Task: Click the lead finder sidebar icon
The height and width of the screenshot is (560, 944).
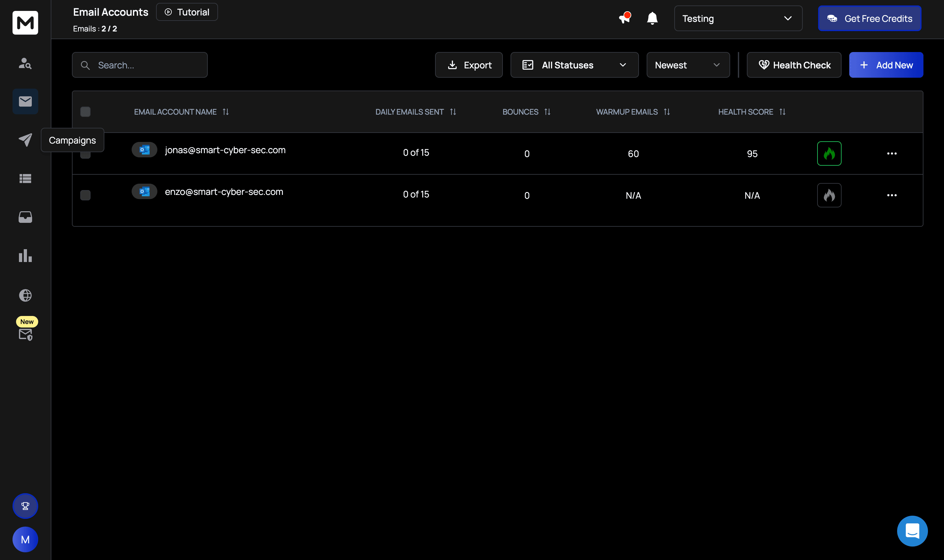Action: pos(25,63)
